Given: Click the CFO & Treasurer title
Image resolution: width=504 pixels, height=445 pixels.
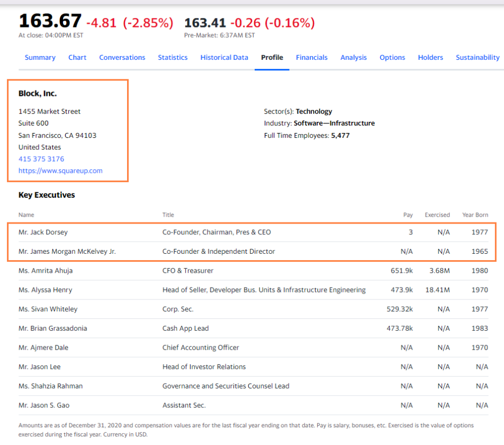Looking at the screenshot, I should tap(188, 271).
